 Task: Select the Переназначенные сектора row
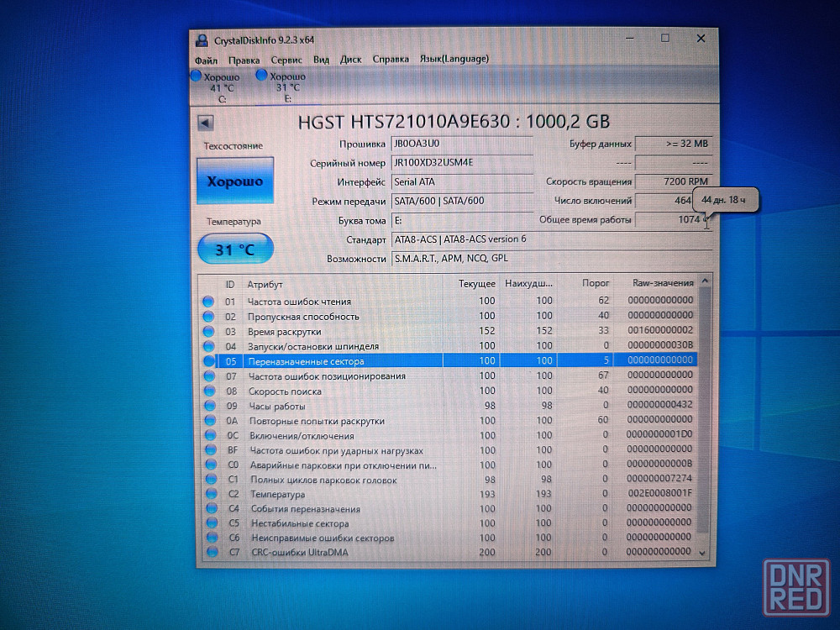[449, 360]
